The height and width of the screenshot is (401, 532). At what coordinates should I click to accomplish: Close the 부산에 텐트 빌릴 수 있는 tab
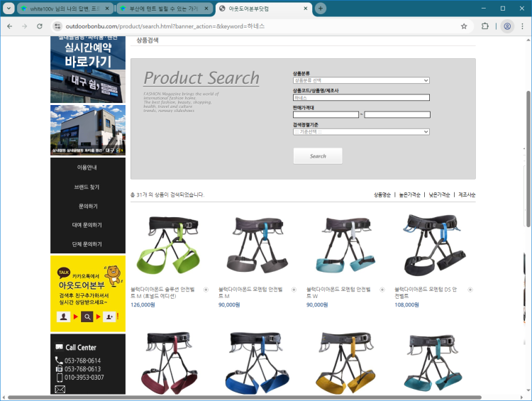206,9
